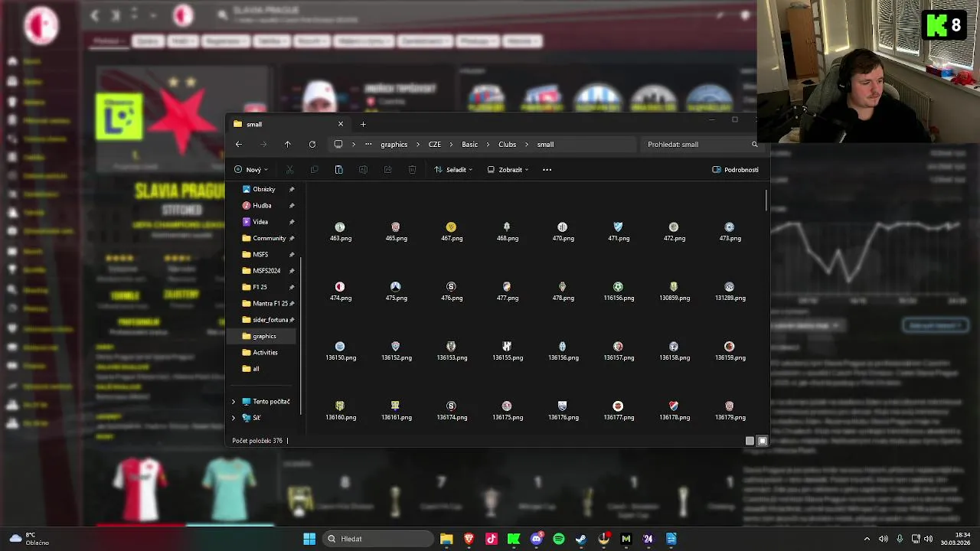Expand the Síť tree node
Viewport: 980px width, 551px height.
[234, 418]
